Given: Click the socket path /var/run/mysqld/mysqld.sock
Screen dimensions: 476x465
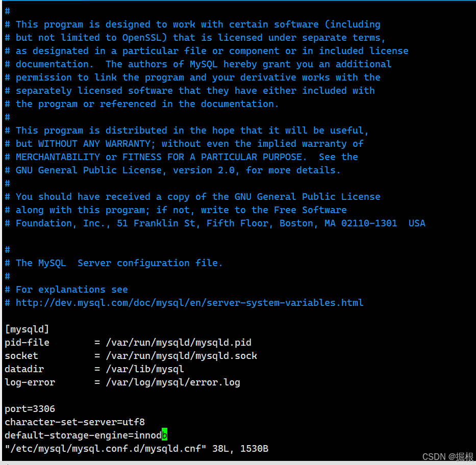Looking at the screenshot, I should 182,356.
